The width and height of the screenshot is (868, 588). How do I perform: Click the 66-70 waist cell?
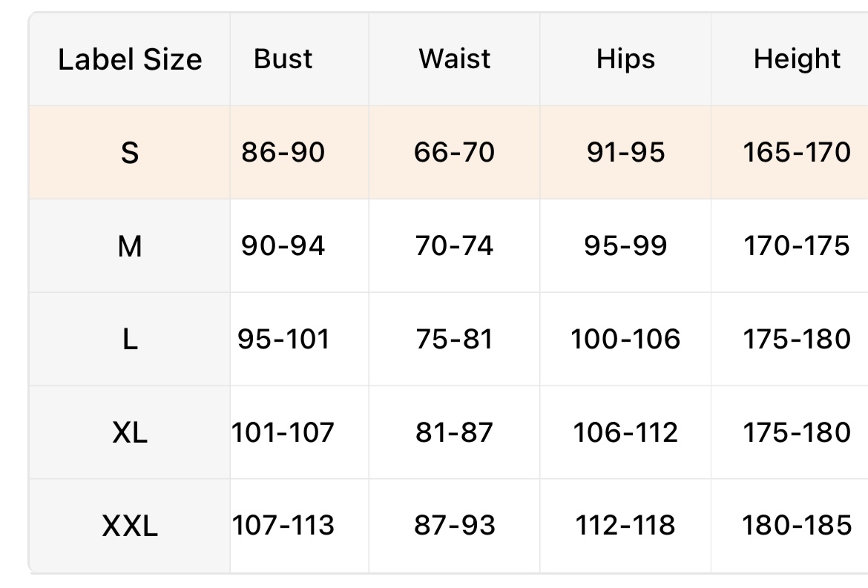point(454,153)
